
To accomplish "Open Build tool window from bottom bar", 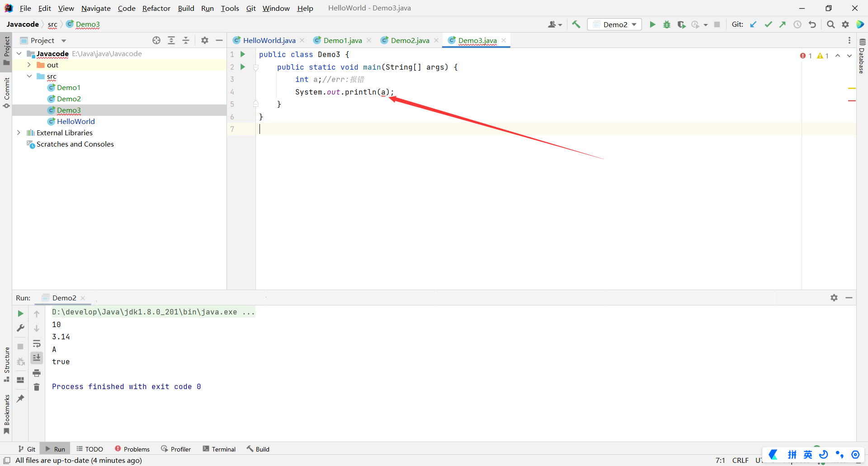I will click(x=258, y=449).
